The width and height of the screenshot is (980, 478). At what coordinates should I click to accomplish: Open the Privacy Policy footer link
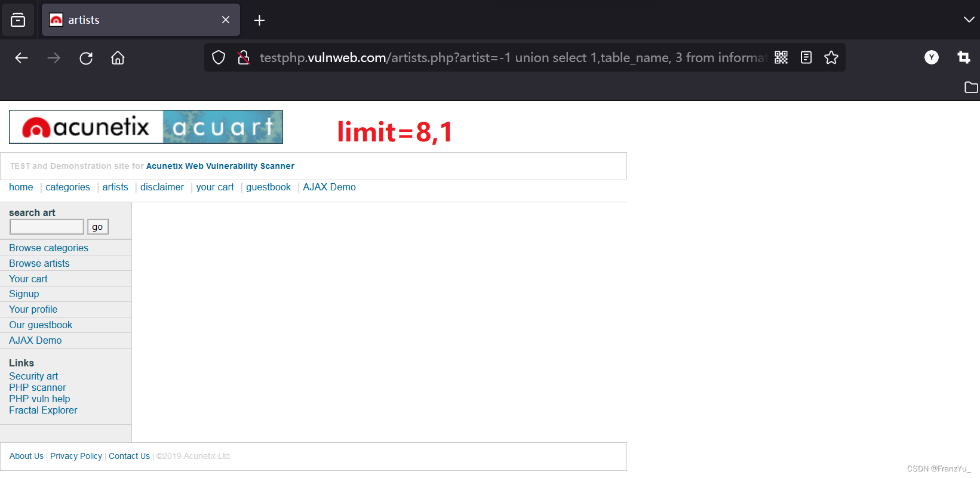point(76,456)
